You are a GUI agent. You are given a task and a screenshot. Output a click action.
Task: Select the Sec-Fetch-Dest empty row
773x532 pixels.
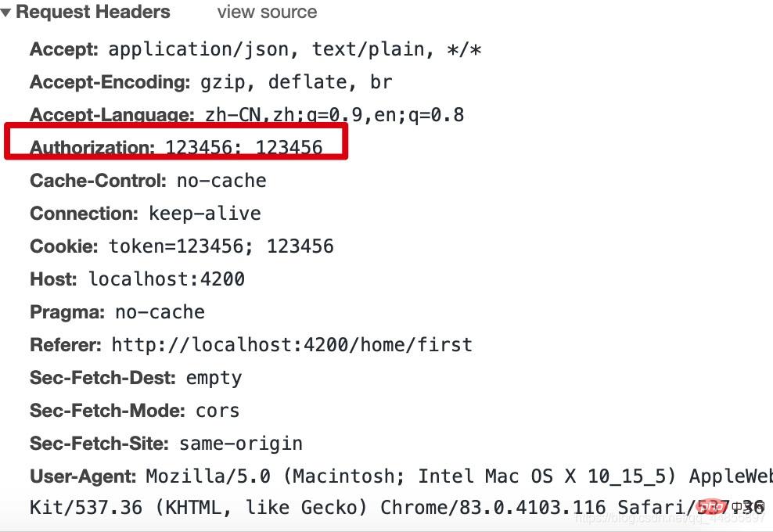(x=136, y=378)
